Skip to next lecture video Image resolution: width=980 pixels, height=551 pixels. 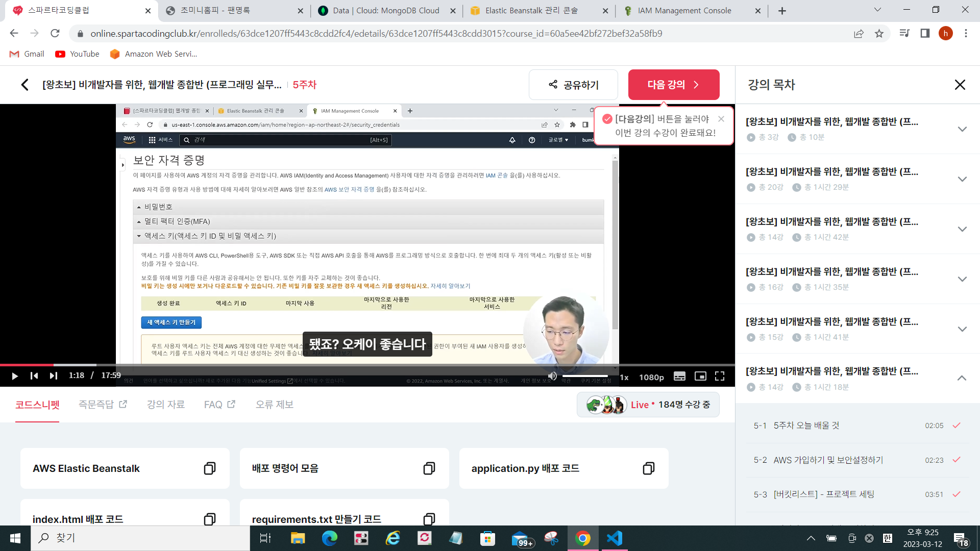(x=54, y=376)
